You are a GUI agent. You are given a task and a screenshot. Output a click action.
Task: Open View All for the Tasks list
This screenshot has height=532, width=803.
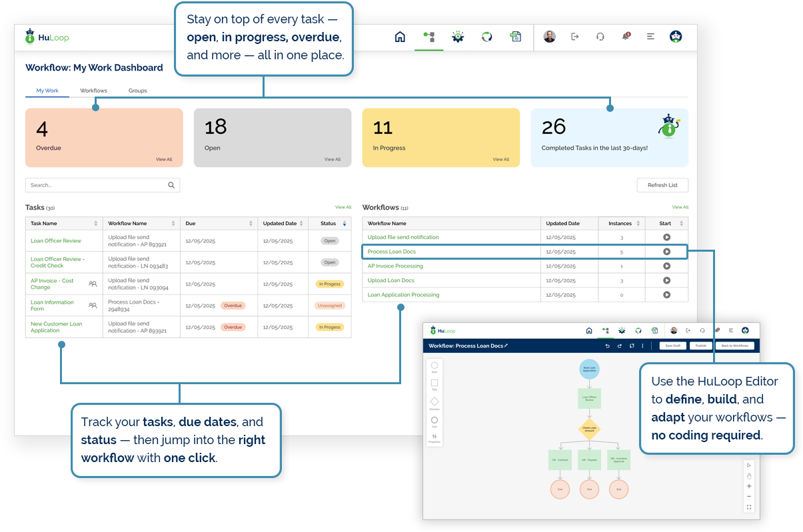[x=343, y=207]
